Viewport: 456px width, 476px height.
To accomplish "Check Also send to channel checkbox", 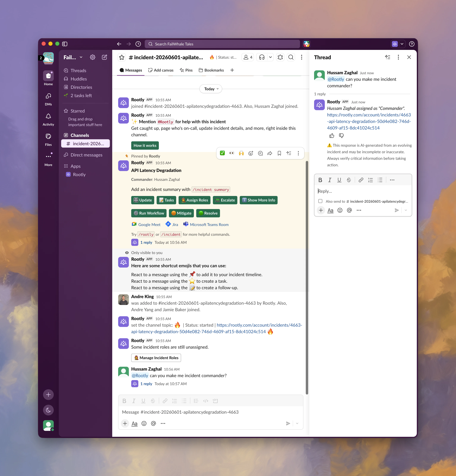I will pos(320,201).
